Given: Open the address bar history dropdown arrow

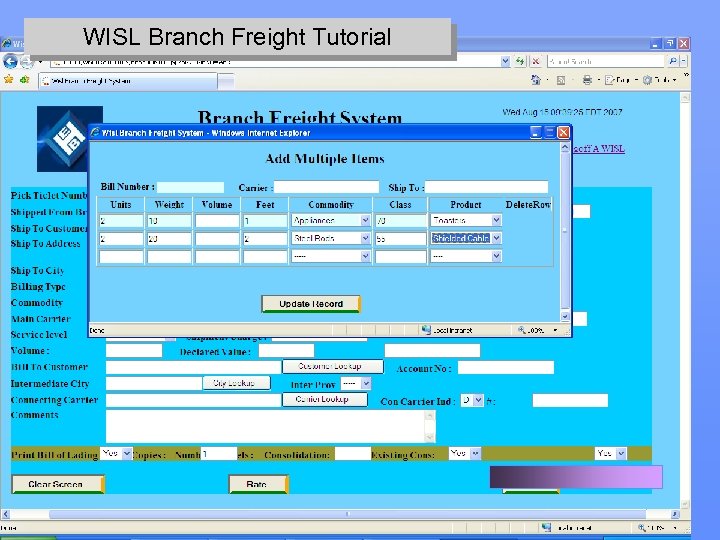Looking at the screenshot, I should pos(505,61).
